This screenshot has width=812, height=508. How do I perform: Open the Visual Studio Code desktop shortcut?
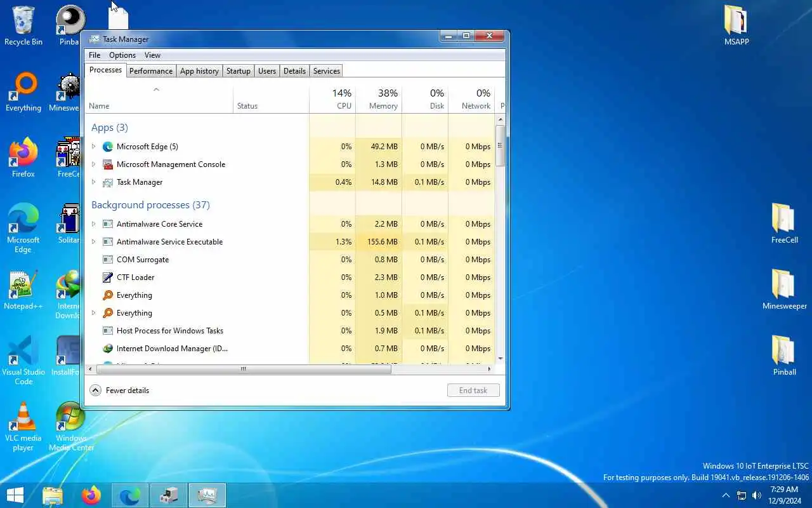point(23,361)
